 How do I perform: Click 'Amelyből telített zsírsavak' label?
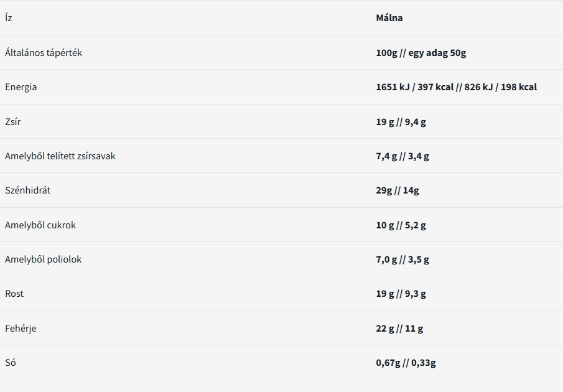pyautogui.click(x=60, y=156)
